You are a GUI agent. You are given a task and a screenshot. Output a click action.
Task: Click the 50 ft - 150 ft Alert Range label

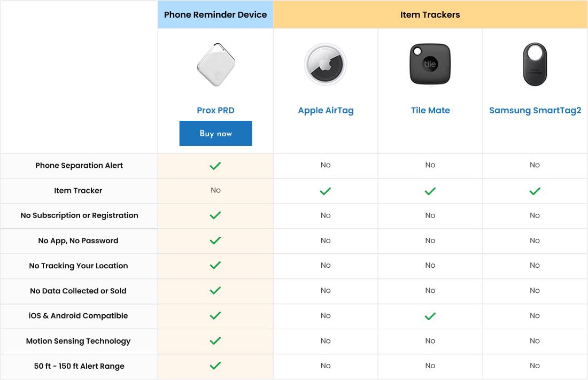click(x=79, y=366)
